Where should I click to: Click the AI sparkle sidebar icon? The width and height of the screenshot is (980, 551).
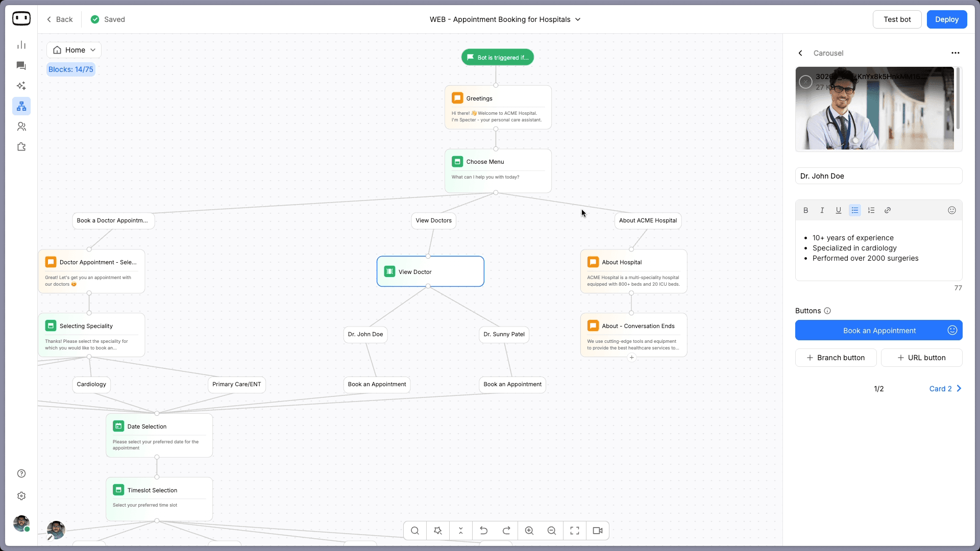click(21, 86)
